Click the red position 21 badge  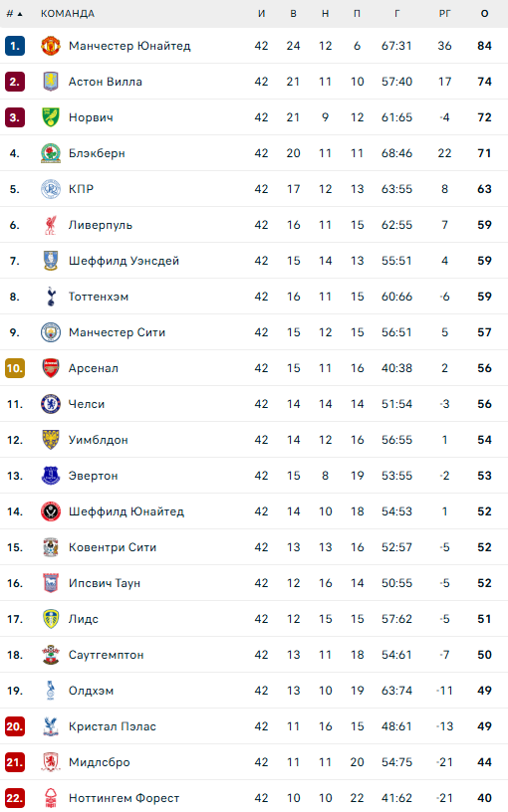15,762
